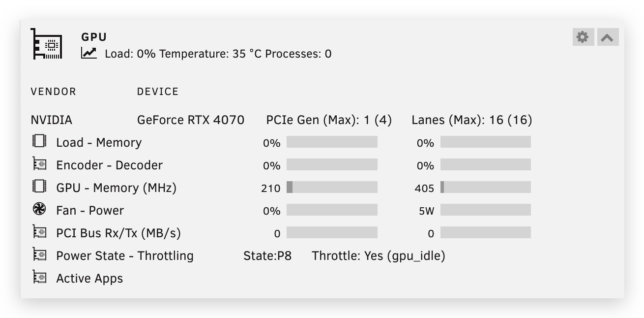The width and height of the screenshot is (644, 318).
Task: Click the GPU - Memory (MHz) chip icon
Action: pyautogui.click(x=39, y=187)
